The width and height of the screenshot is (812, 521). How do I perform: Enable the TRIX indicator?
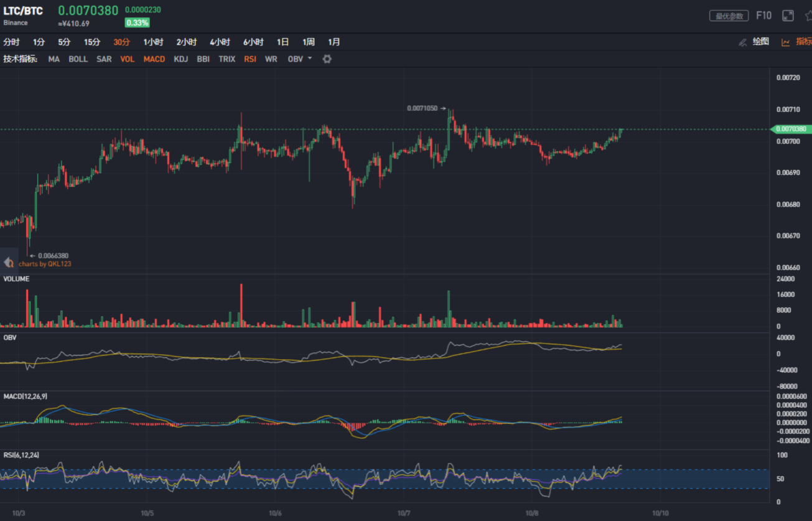(x=227, y=59)
